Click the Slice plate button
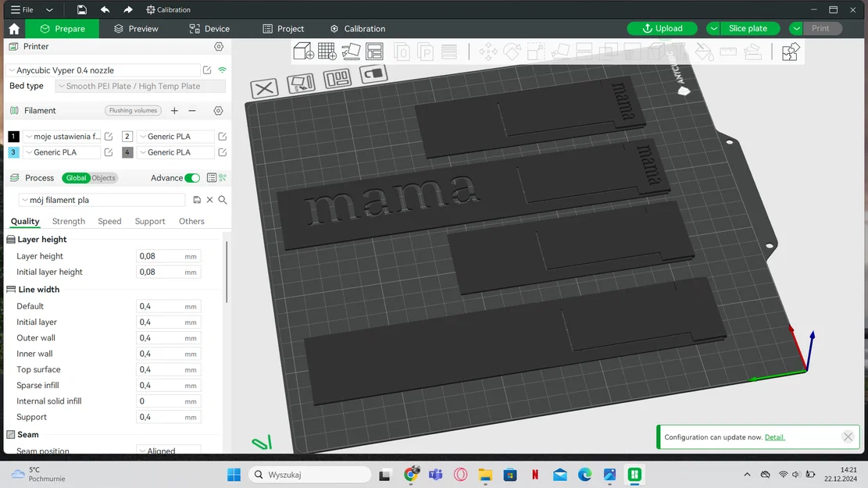The image size is (868, 488). pos(748,28)
